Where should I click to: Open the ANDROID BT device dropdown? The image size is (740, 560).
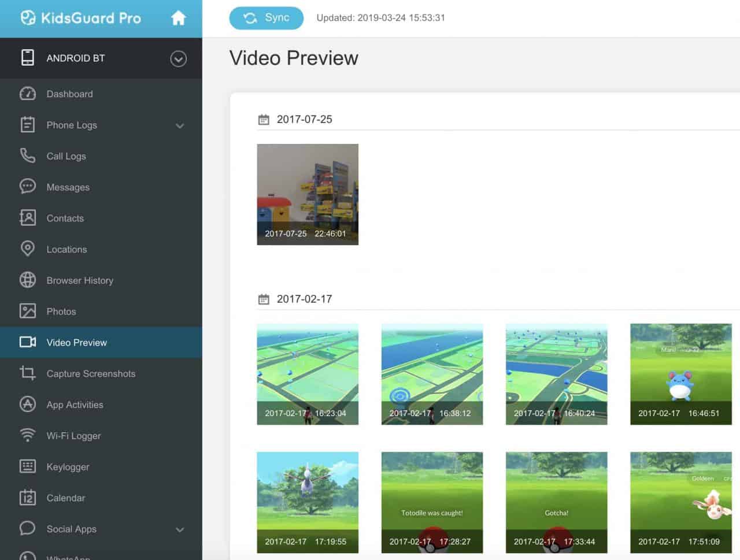[x=178, y=58]
